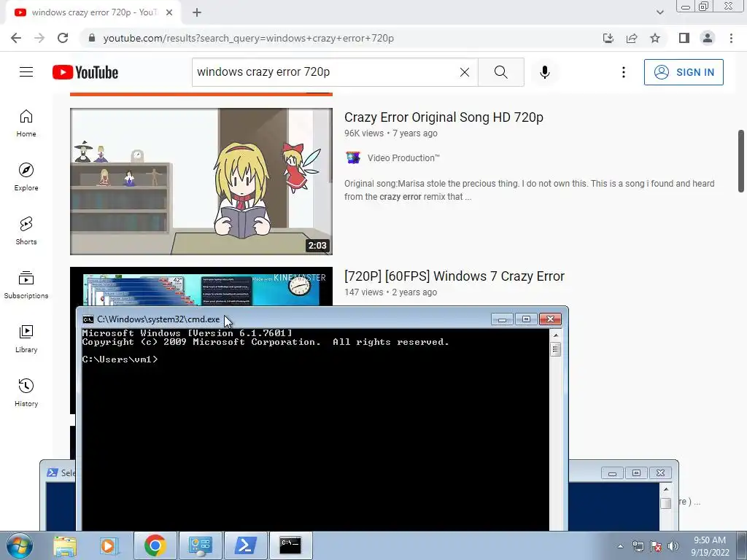Open the History sidebar item
This screenshot has width=747, height=560.
coord(26,392)
